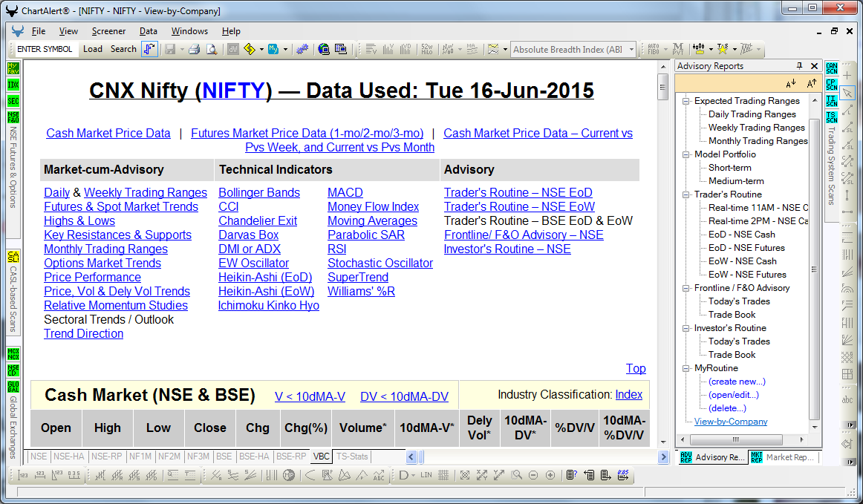
Task: Click the Search button
Action: [123, 49]
